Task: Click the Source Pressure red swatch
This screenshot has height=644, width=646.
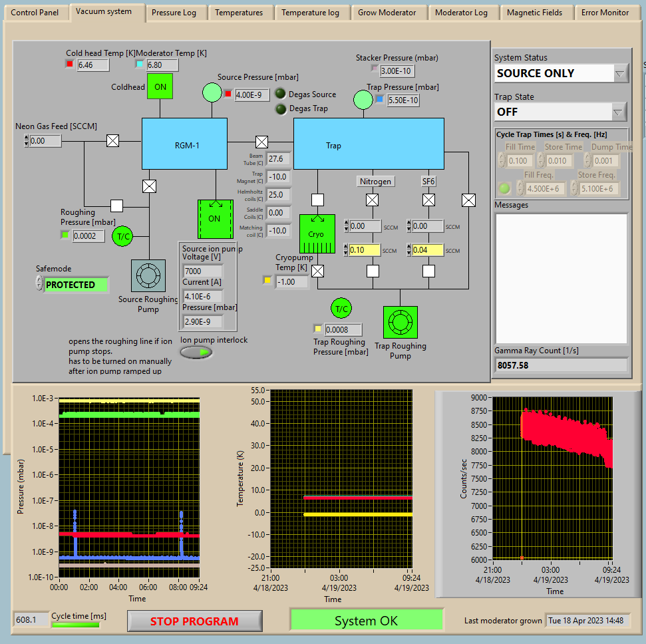Action: click(228, 94)
